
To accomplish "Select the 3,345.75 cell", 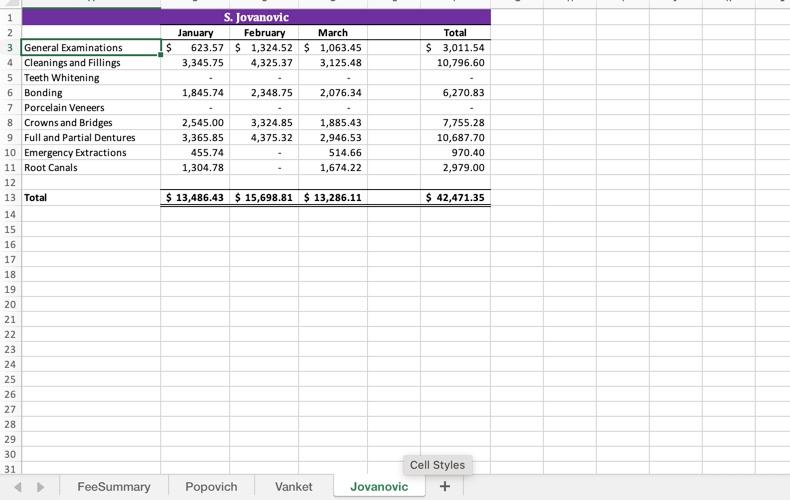I will (195, 62).
